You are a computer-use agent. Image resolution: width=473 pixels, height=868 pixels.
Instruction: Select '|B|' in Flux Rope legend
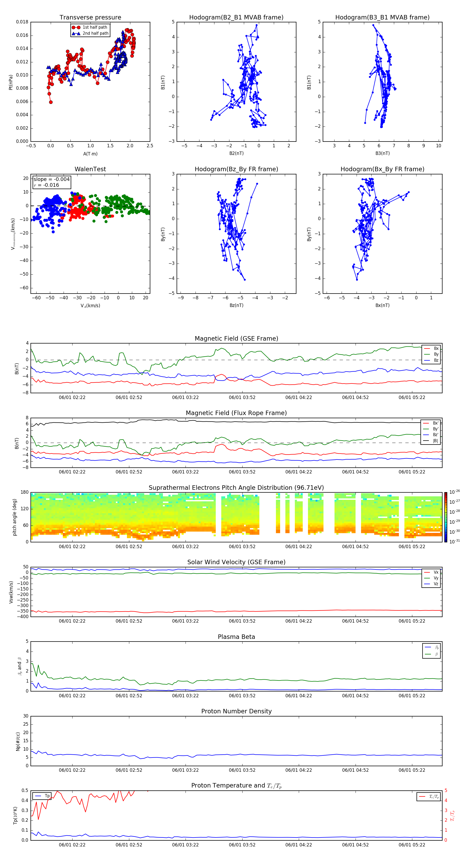[431, 441]
